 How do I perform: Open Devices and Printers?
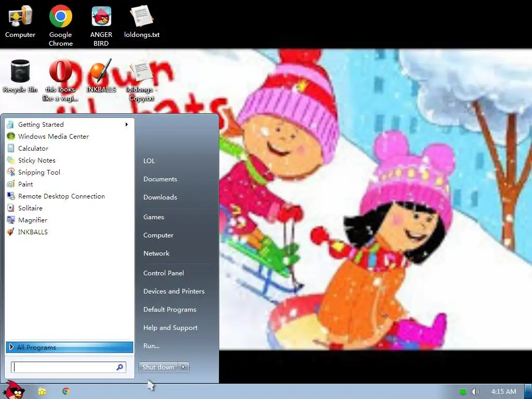(174, 291)
